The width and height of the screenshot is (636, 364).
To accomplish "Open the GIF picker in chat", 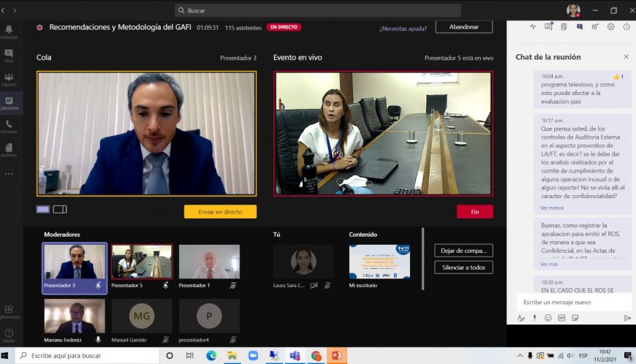I will [561, 318].
